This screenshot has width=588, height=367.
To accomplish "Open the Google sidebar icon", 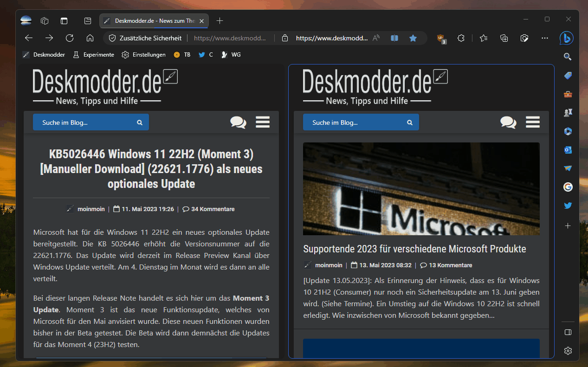I will pos(568,187).
